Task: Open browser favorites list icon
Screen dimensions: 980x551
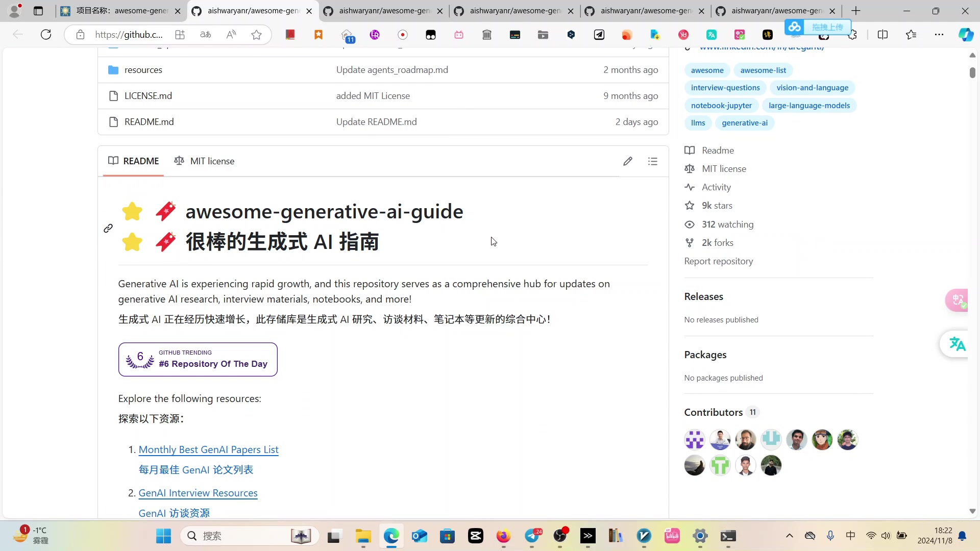Action: 911,35
